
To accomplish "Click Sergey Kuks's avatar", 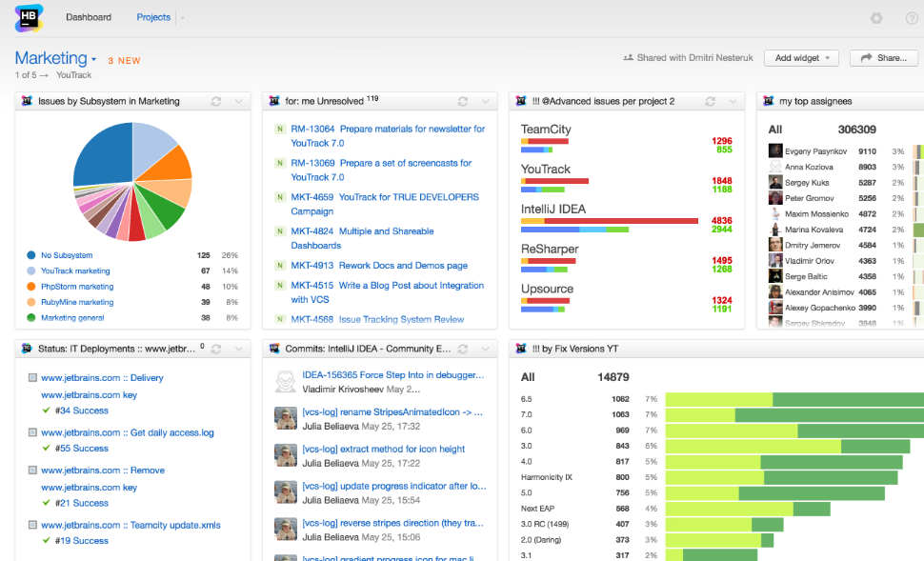I will (x=775, y=182).
